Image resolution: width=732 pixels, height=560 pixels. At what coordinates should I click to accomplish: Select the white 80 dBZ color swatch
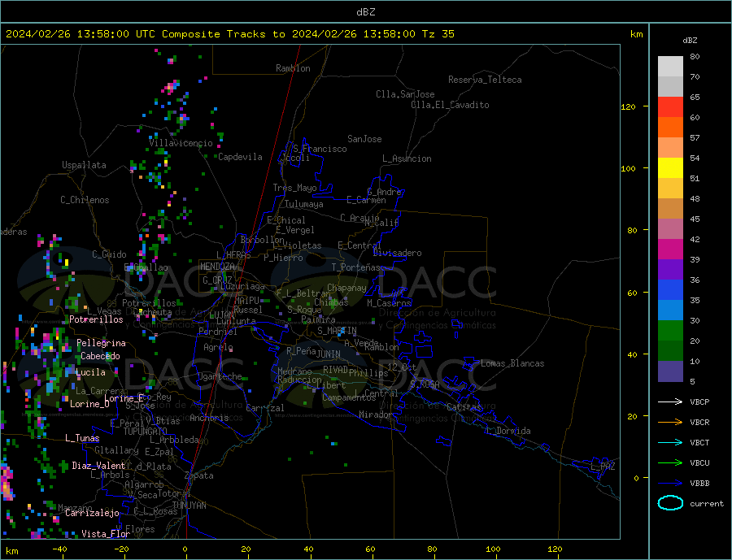(x=670, y=67)
